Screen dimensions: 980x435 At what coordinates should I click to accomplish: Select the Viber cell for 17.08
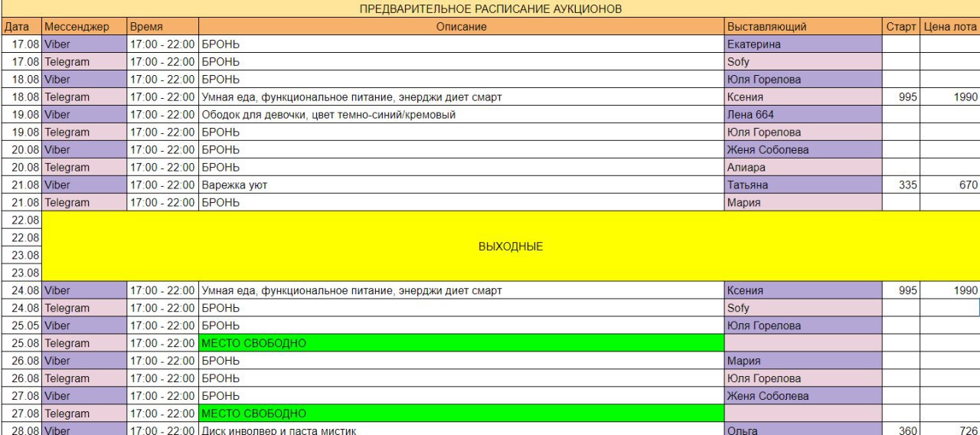click(x=84, y=44)
